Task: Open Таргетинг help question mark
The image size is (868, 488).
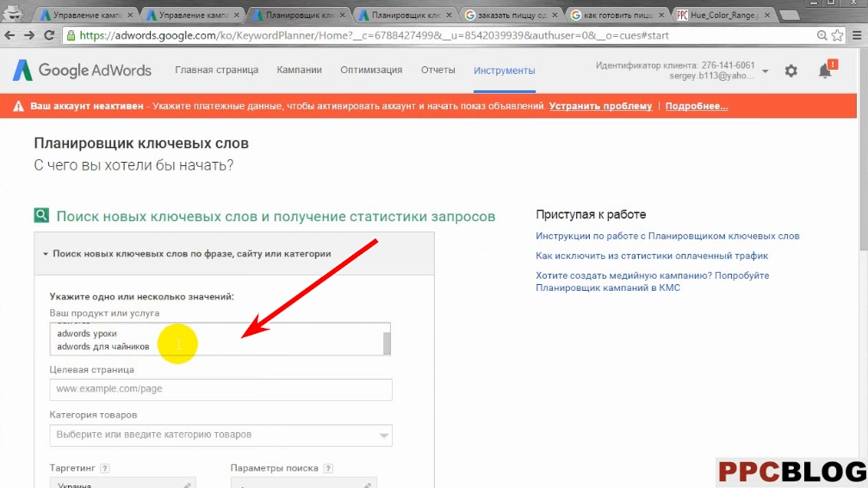Action: (x=105, y=468)
